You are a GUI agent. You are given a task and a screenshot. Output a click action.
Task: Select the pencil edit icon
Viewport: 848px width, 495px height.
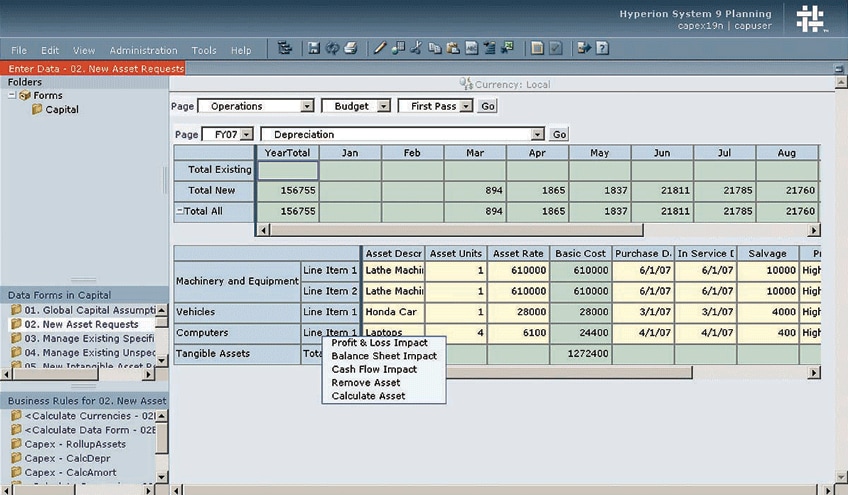380,48
